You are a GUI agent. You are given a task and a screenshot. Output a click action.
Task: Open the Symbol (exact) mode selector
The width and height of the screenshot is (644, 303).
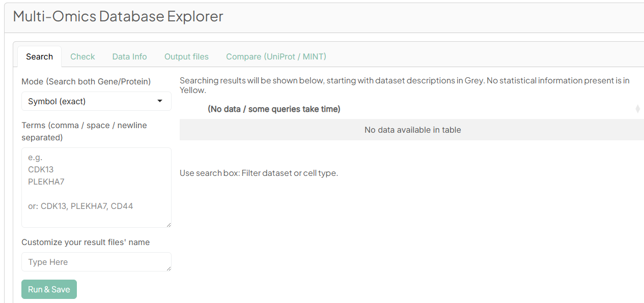tap(96, 101)
